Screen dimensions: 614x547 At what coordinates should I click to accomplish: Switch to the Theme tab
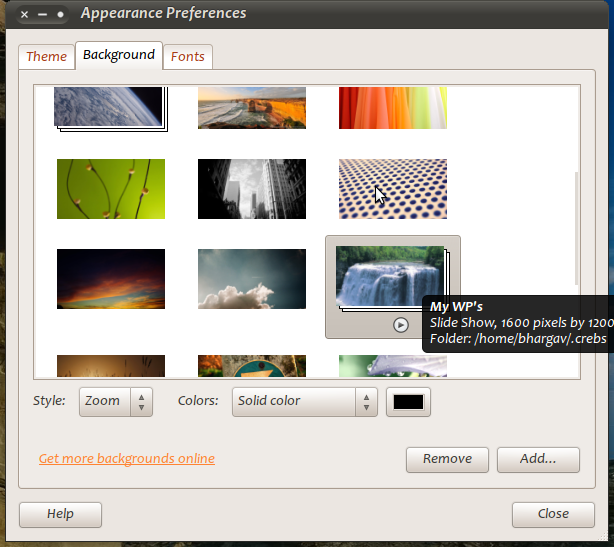coord(47,57)
